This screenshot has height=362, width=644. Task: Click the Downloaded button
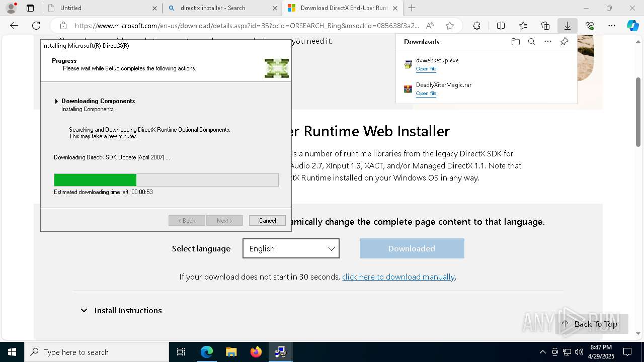pos(412,248)
